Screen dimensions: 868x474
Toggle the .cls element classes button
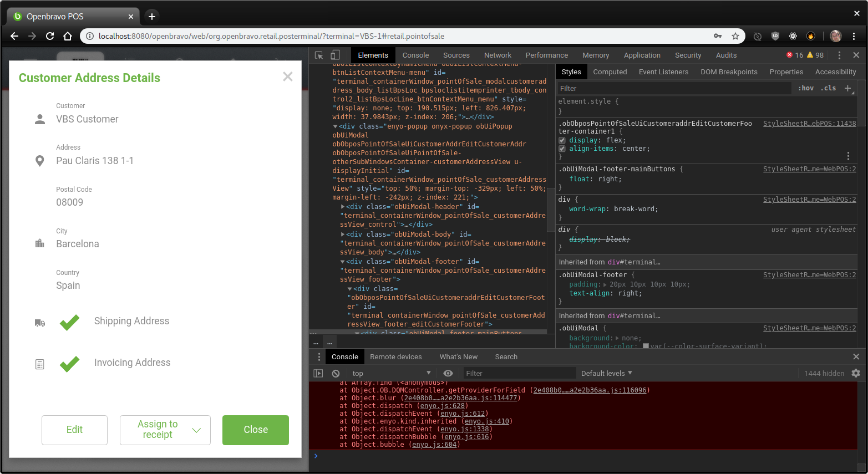tap(829, 88)
